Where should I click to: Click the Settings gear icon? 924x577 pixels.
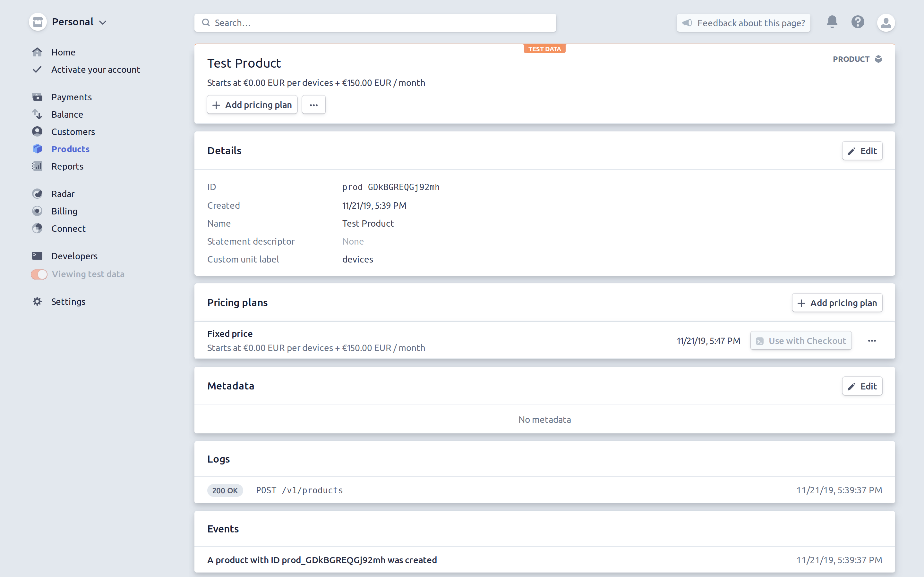37,301
